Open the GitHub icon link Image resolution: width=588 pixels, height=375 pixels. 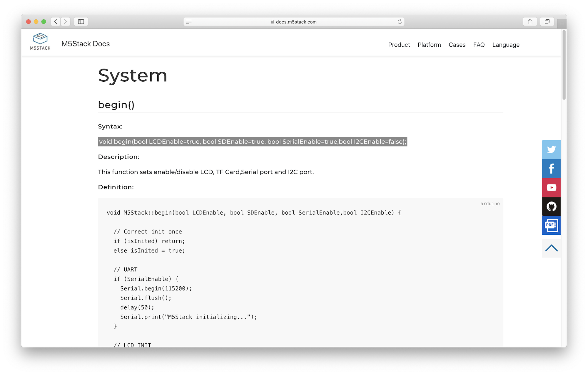551,206
